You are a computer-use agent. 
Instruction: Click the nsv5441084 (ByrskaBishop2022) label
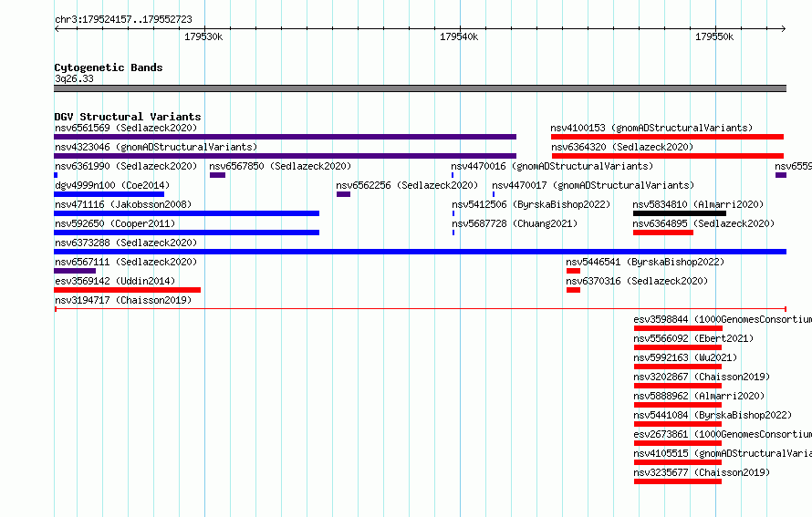pos(713,415)
